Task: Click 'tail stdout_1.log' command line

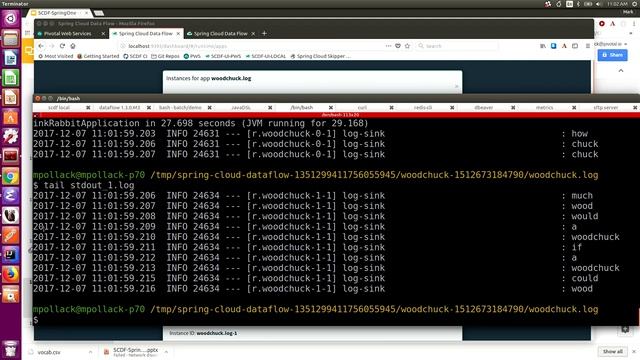Action: click(x=89, y=185)
